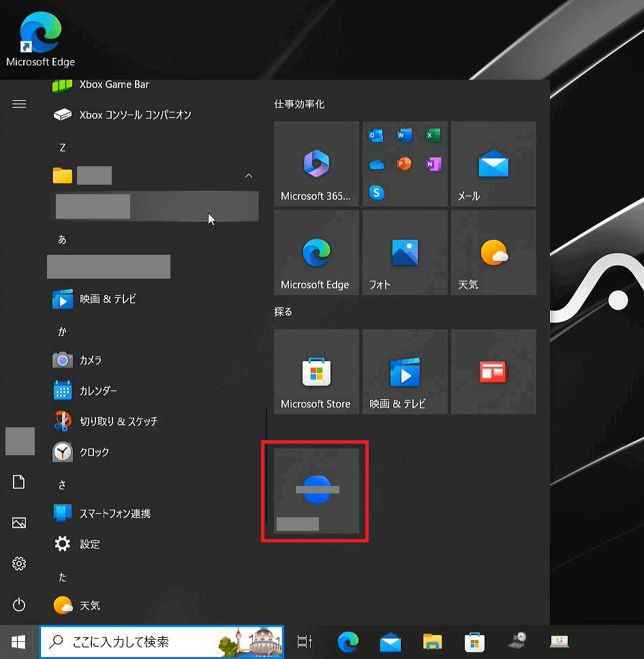Open the red news tile

494,372
